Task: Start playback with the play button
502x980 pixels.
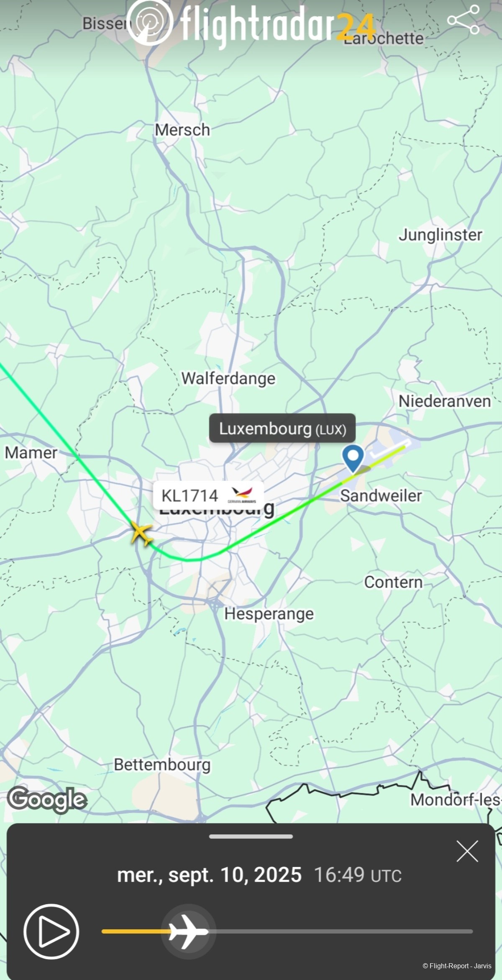Action: click(51, 931)
